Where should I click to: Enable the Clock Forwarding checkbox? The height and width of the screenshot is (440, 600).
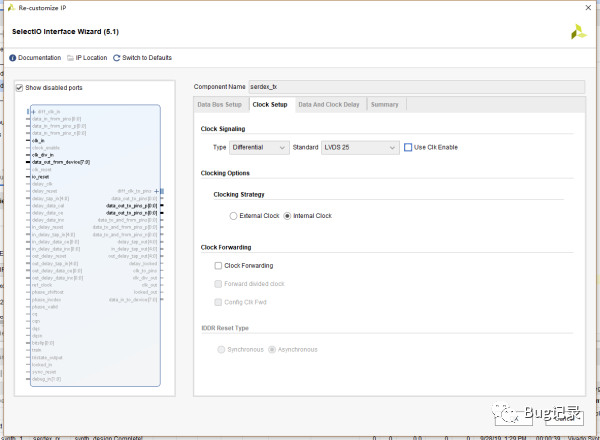218,266
